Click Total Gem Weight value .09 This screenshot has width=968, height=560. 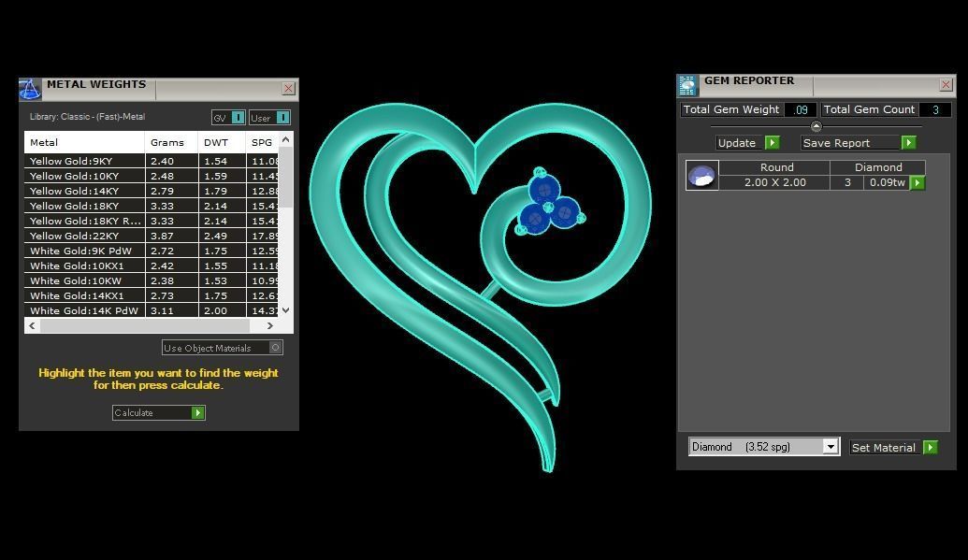(801, 109)
